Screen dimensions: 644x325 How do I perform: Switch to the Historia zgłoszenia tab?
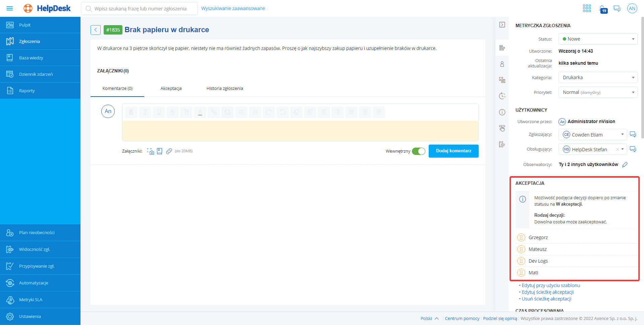224,89
